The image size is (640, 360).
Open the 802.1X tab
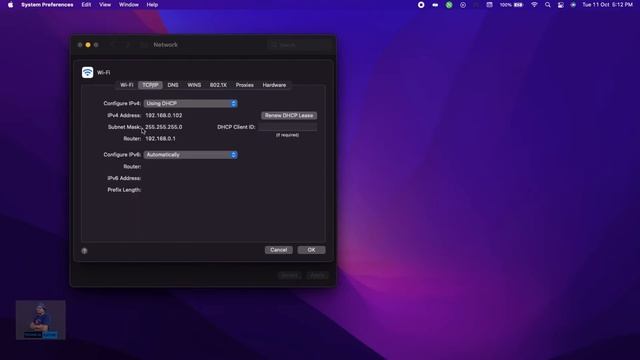click(218, 85)
